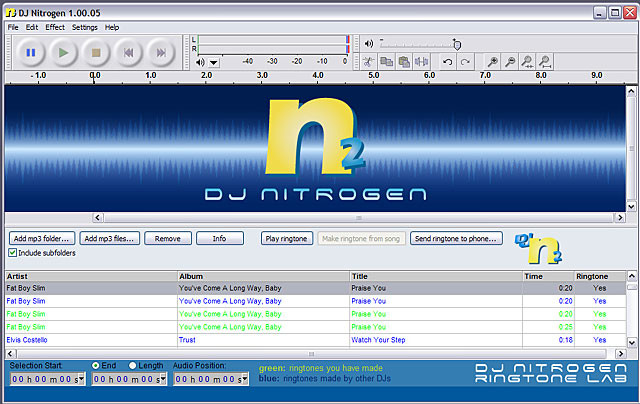
Task: Skip to end with the fast-forward button
Action: [161, 53]
